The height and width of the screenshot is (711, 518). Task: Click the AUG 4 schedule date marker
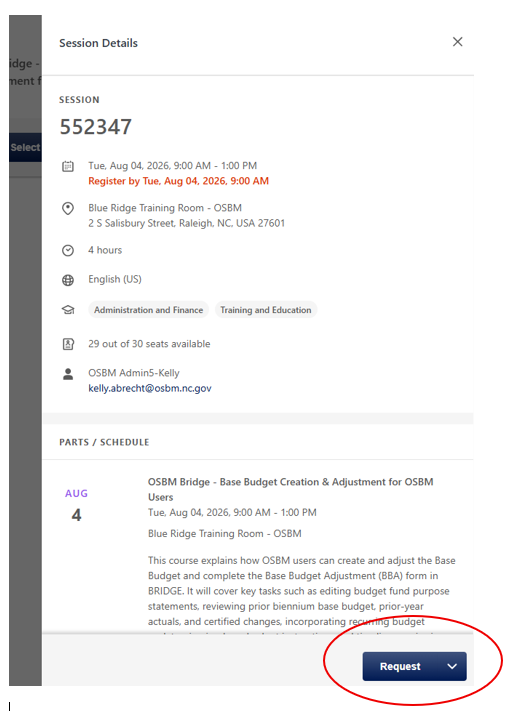pyautogui.click(x=76, y=507)
